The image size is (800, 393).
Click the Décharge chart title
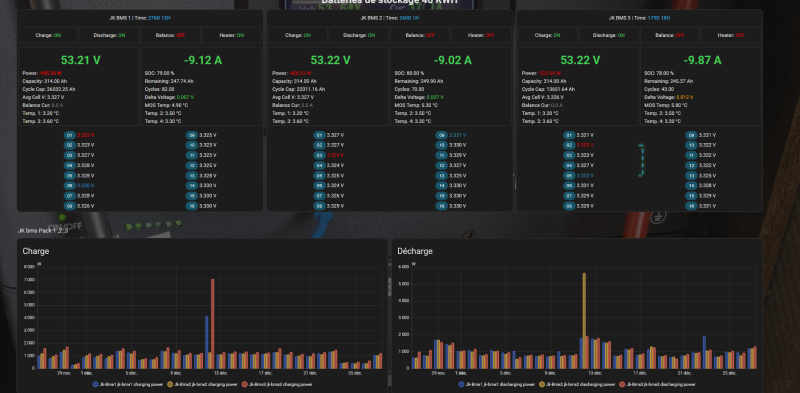(415, 251)
